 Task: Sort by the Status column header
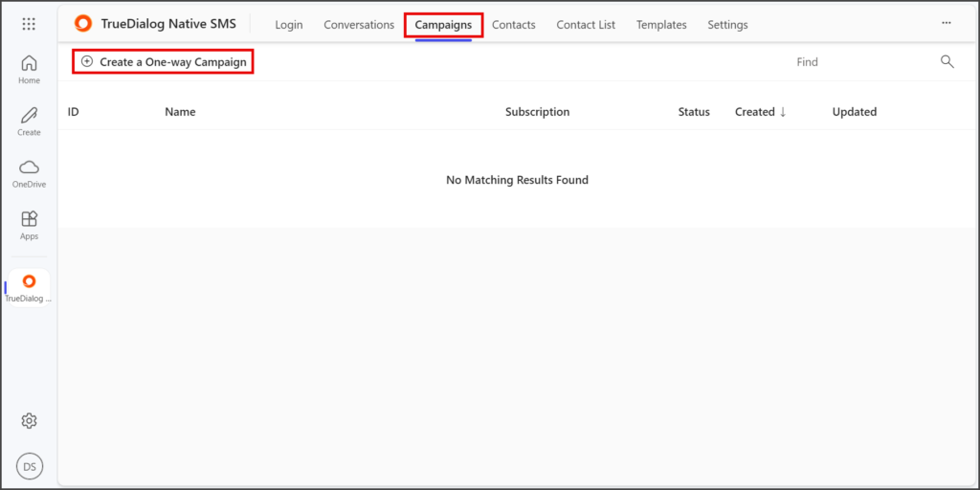coord(694,112)
